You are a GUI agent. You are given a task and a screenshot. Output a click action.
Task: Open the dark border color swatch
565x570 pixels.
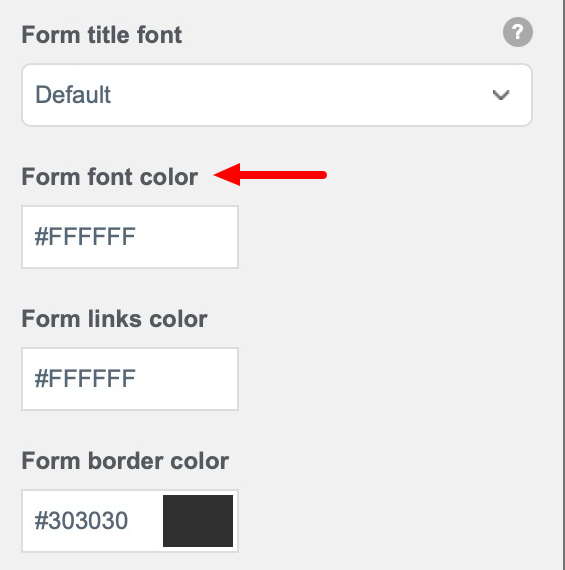(x=198, y=521)
